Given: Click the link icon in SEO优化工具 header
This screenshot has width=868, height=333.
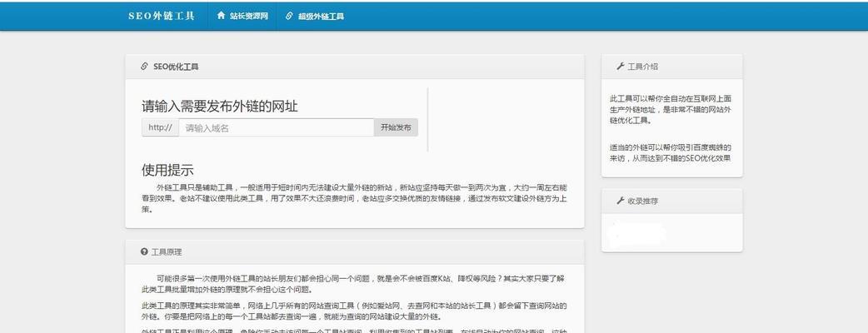Looking at the screenshot, I should (144, 67).
